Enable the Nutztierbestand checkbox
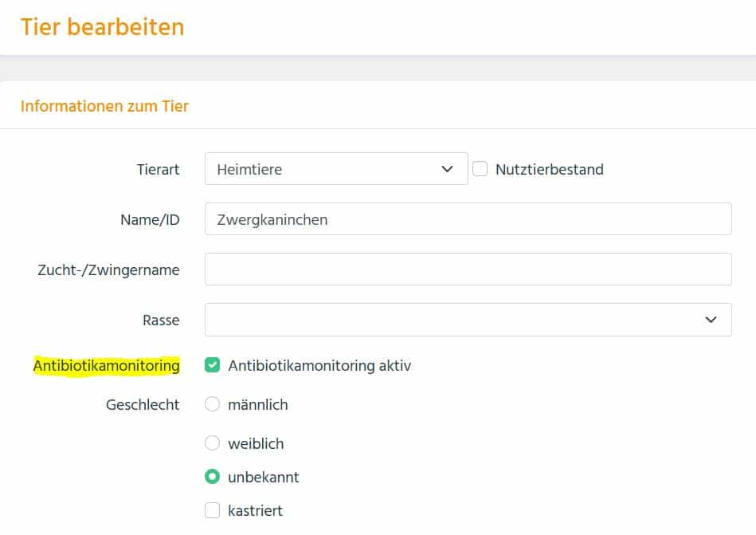 coord(480,169)
